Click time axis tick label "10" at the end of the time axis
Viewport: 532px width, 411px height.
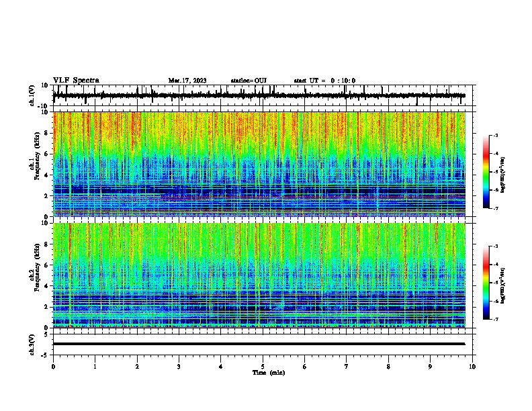pyautogui.click(x=472, y=367)
